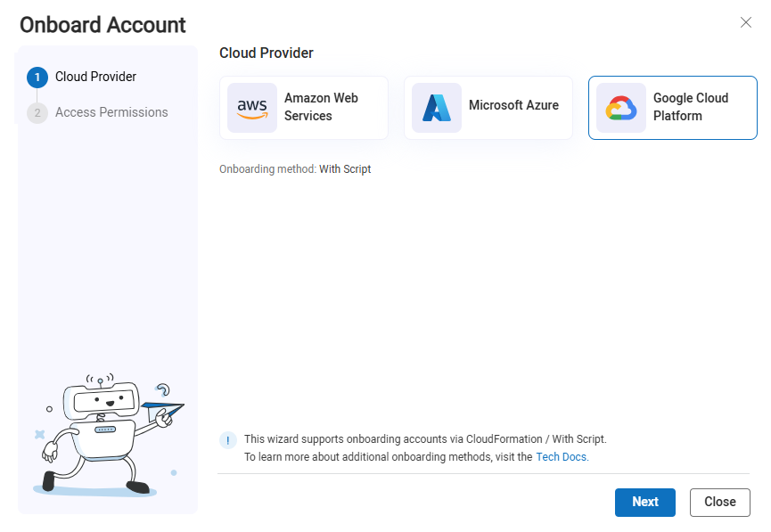This screenshot has width=771, height=532.
Task: Click the AWS logo icon
Action: coord(252,108)
